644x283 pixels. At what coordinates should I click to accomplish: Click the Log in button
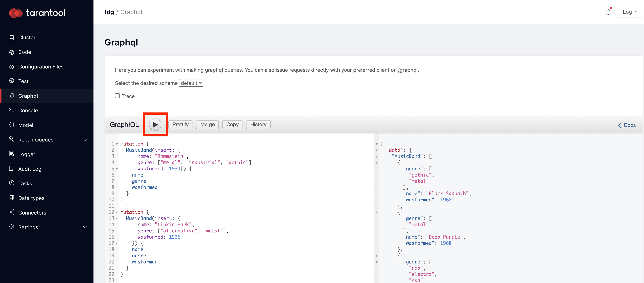(x=630, y=12)
